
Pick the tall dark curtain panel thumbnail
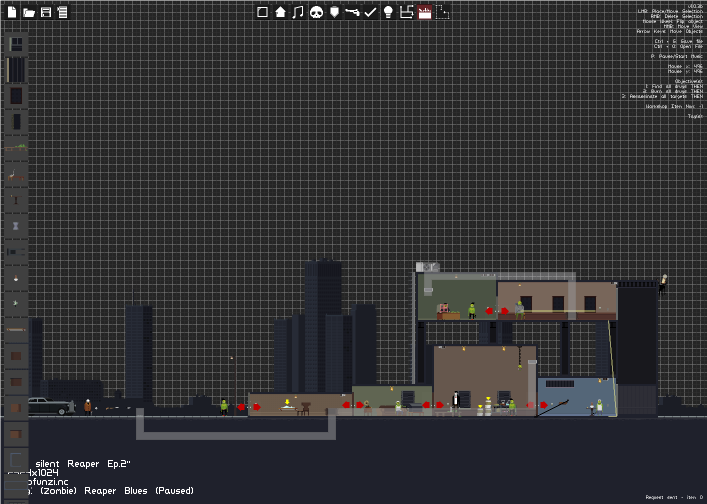[16, 70]
